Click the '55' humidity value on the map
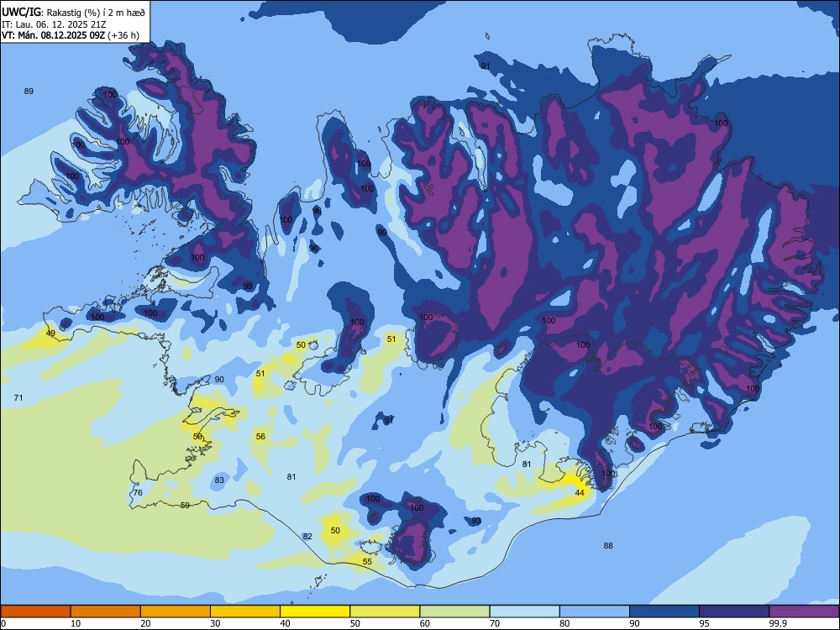Screen dimensions: 840x630 tap(367, 561)
